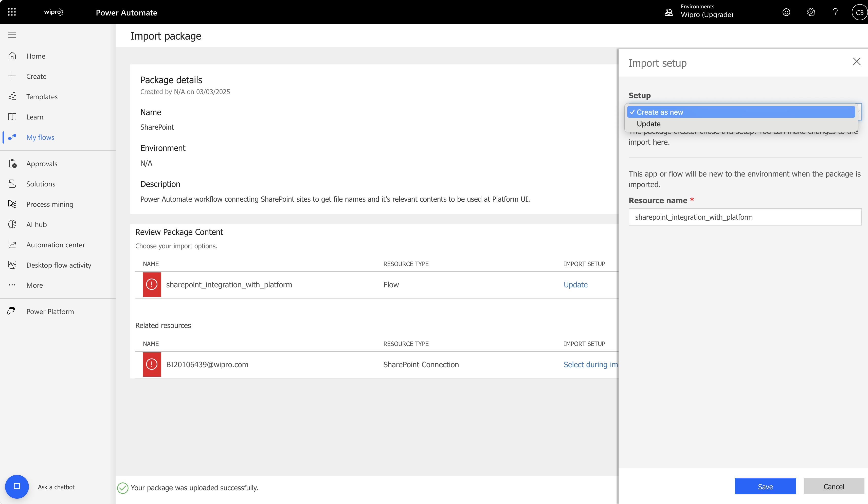Open the Ask a chatbot button
The image size is (868, 504).
click(17, 487)
